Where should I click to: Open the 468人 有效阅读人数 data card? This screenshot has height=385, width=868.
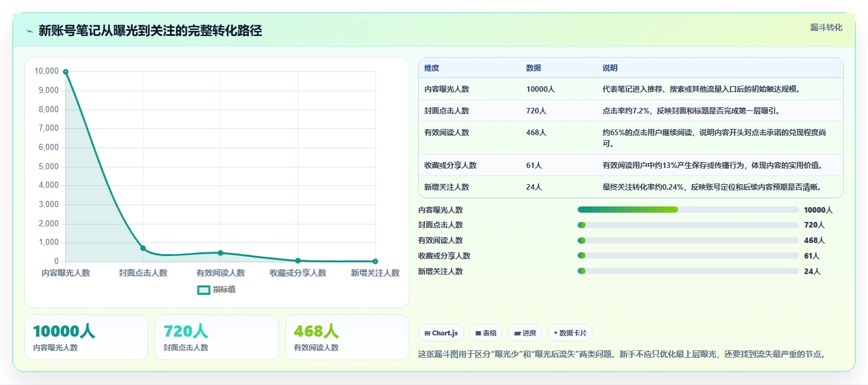347,337
